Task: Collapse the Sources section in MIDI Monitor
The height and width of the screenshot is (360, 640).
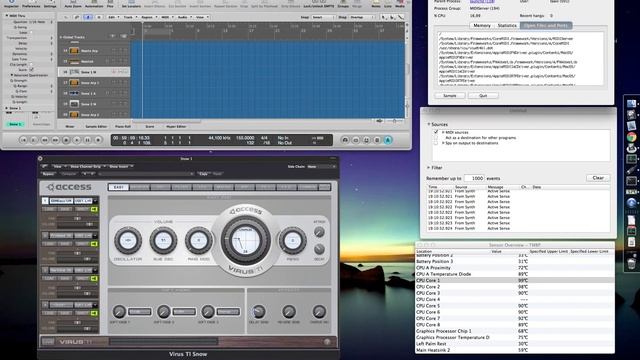Action: [429, 124]
